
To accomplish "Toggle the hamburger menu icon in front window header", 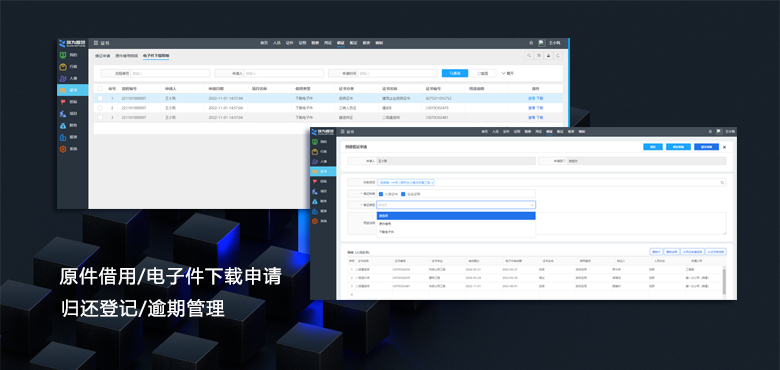I will 342,132.
